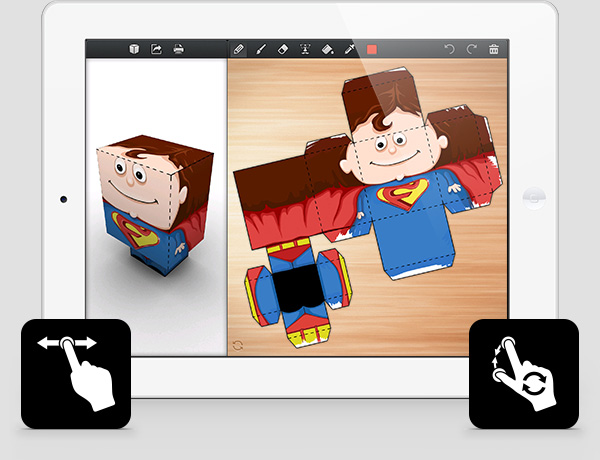The width and height of the screenshot is (600, 460).
Task: Select the Pencil tool
Action: [238, 48]
